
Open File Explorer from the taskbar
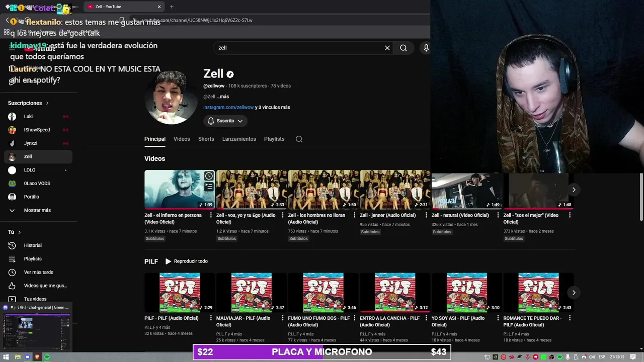click(x=17, y=357)
